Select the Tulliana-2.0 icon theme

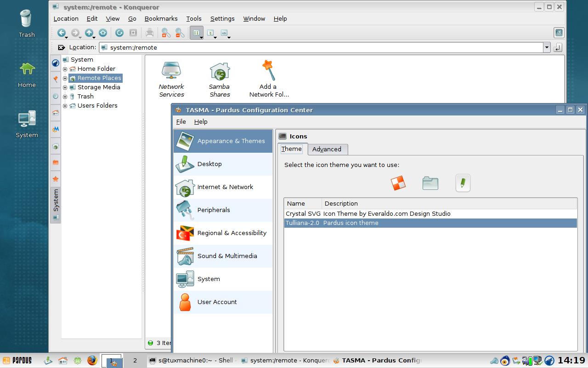[x=430, y=223]
